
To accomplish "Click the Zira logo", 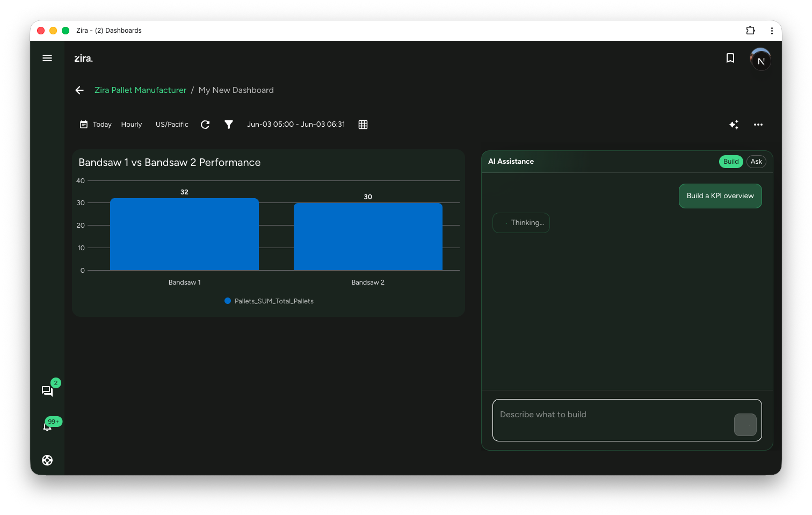I will click(x=83, y=59).
